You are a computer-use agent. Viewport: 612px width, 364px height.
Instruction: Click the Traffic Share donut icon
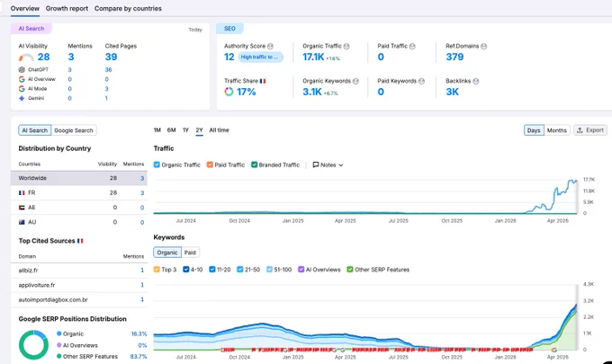tap(229, 92)
